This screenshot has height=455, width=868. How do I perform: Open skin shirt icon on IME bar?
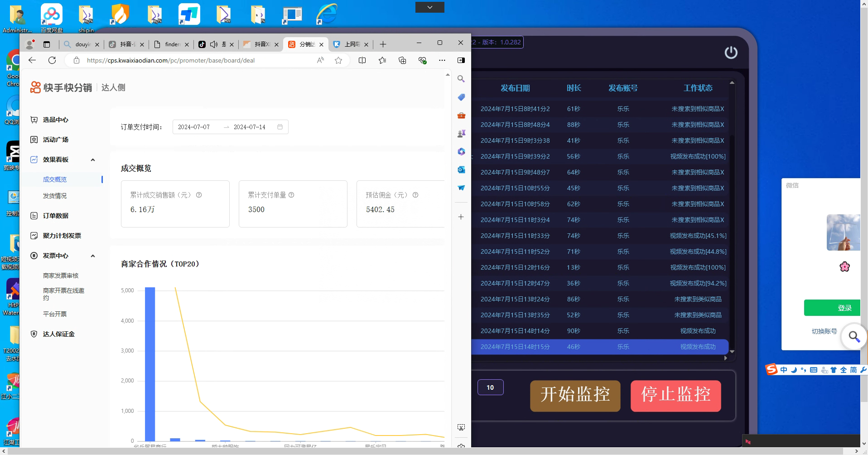coord(834,370)
